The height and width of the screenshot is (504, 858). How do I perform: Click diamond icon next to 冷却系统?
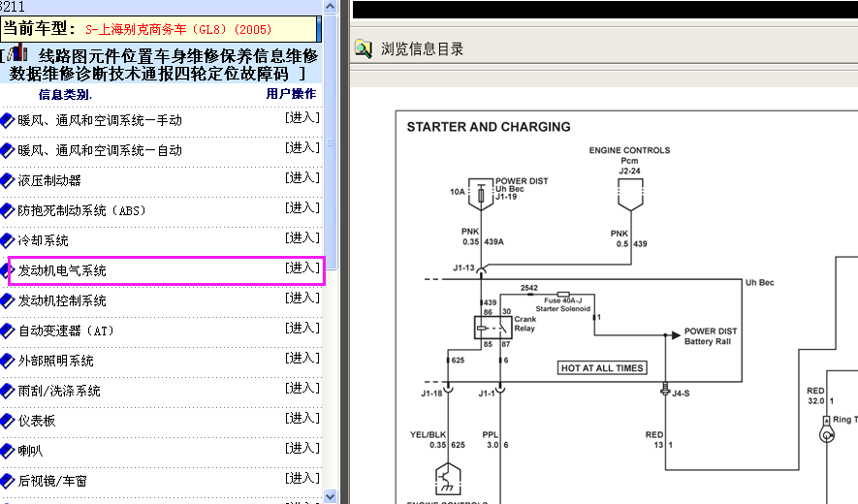coord(7,240)
